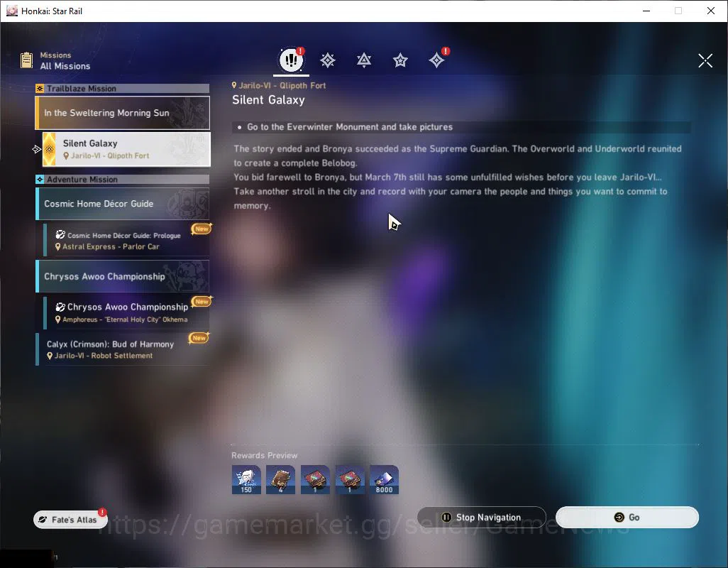Click the New badge on Cosmic Home Décor Prologue
This screenshot has height=568, width=728.
click(202, 229)
